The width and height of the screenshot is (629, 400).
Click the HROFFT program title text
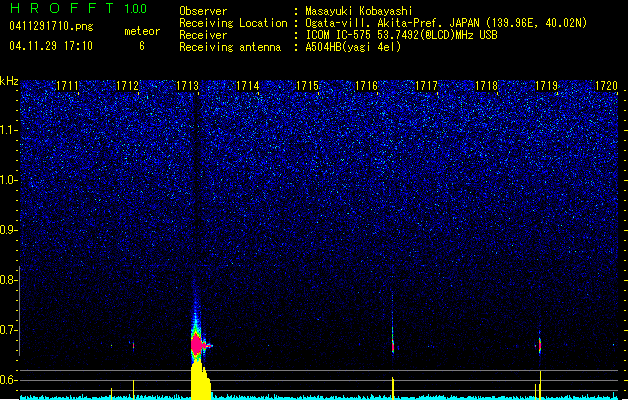(x=62, y=8)
